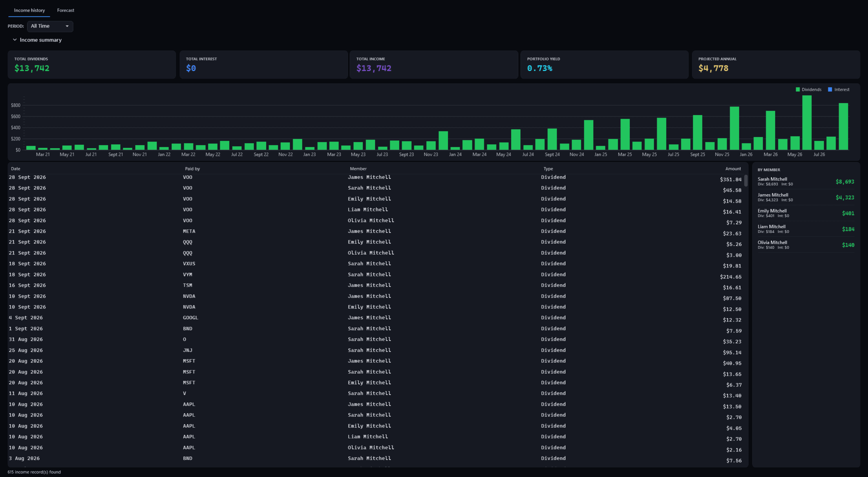Toggle the Interest legend swatch

coord(829,89)
